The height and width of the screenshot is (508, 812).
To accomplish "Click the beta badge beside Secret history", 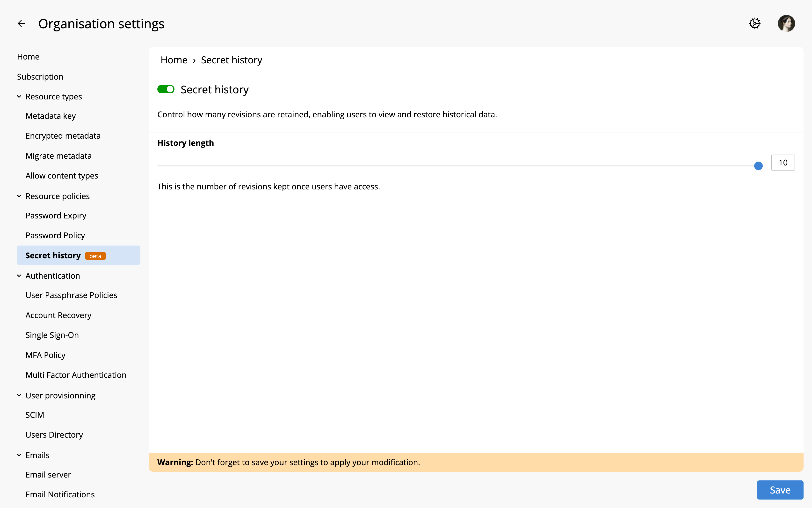I will click(95, 256).
